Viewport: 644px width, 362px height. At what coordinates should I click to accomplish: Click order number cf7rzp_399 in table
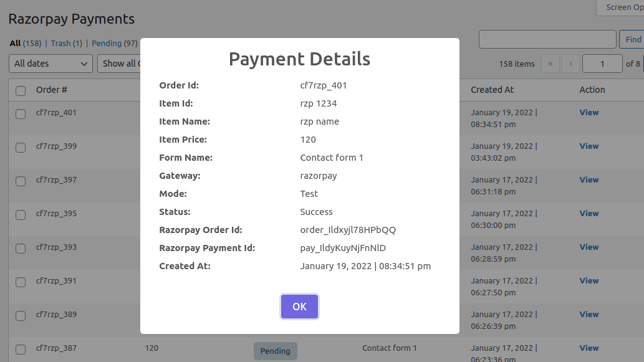click(x=56, y=146)
